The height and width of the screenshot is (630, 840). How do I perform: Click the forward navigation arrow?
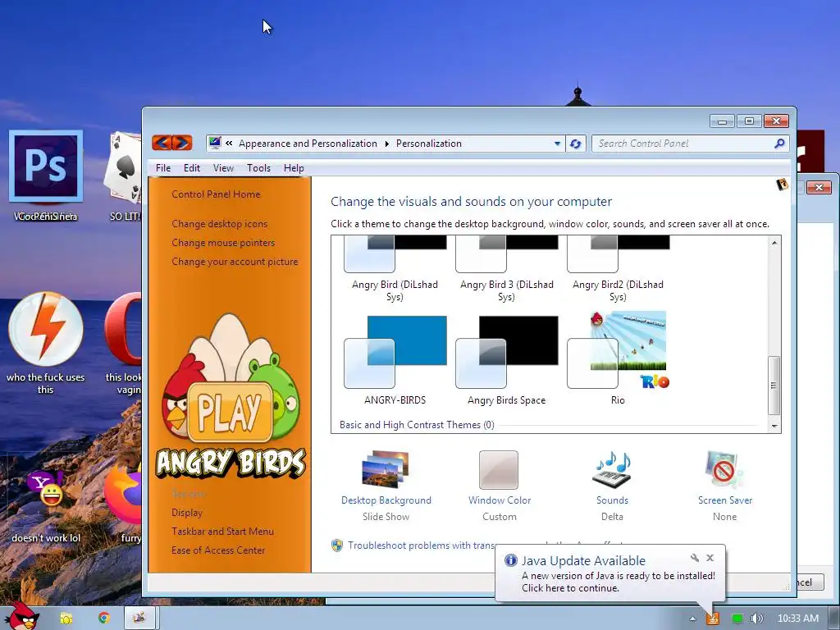pos(182,143)
